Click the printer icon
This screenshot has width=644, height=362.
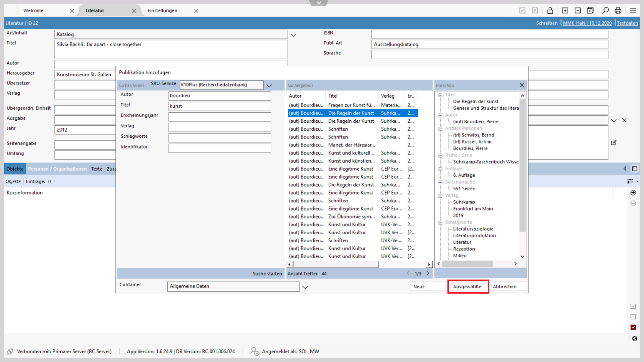tap(618, 10)
